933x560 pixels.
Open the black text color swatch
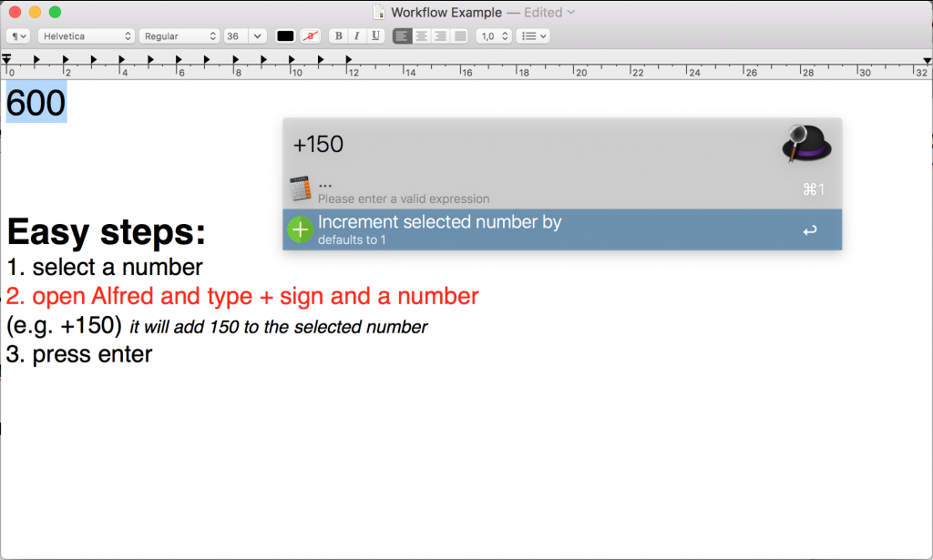pos(285,36)
